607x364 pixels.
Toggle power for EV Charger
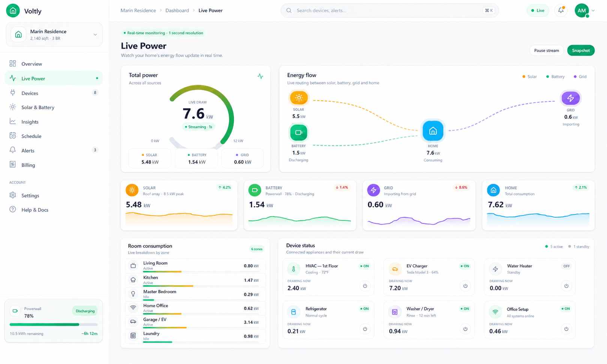pos(465,286)
